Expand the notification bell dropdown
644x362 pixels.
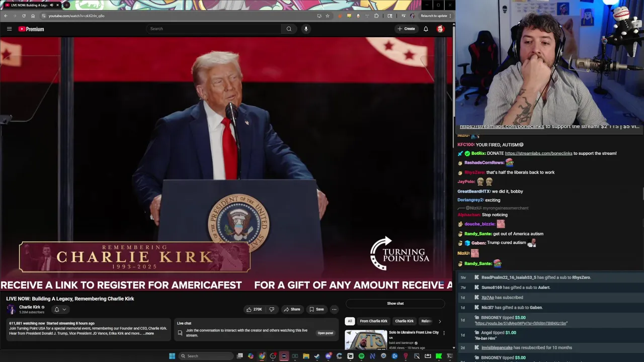tap(60, 310)
